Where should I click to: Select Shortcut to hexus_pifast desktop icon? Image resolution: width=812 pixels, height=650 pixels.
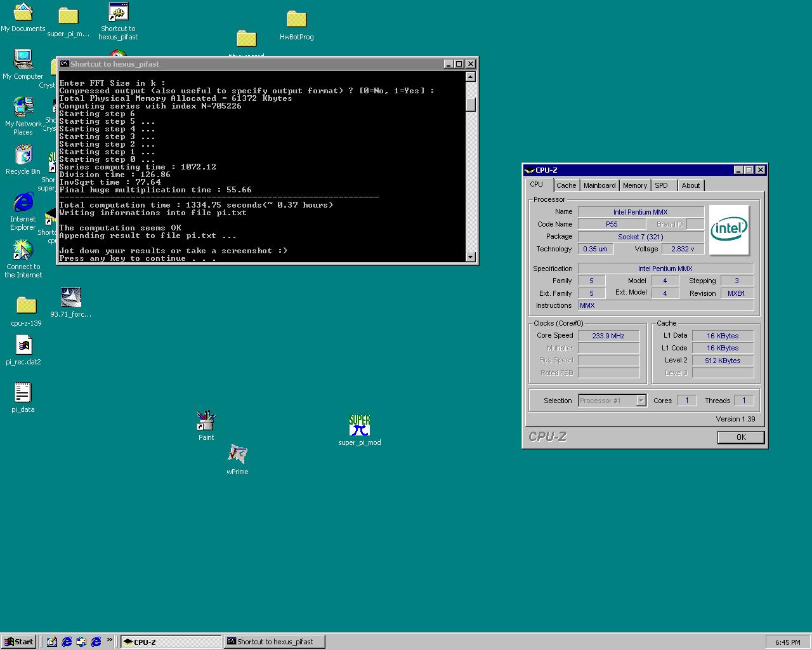click(x=118, y=21)
